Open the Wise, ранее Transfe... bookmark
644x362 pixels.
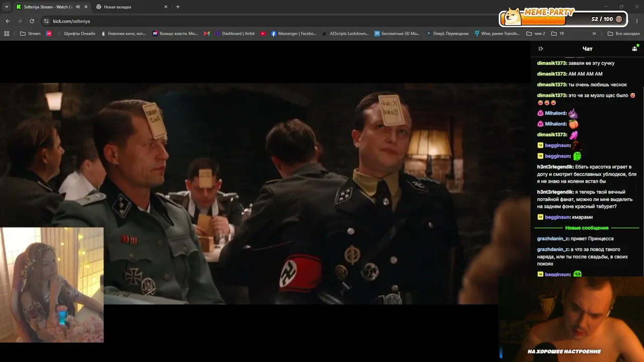pyautogui.click(x=497, y=34)
